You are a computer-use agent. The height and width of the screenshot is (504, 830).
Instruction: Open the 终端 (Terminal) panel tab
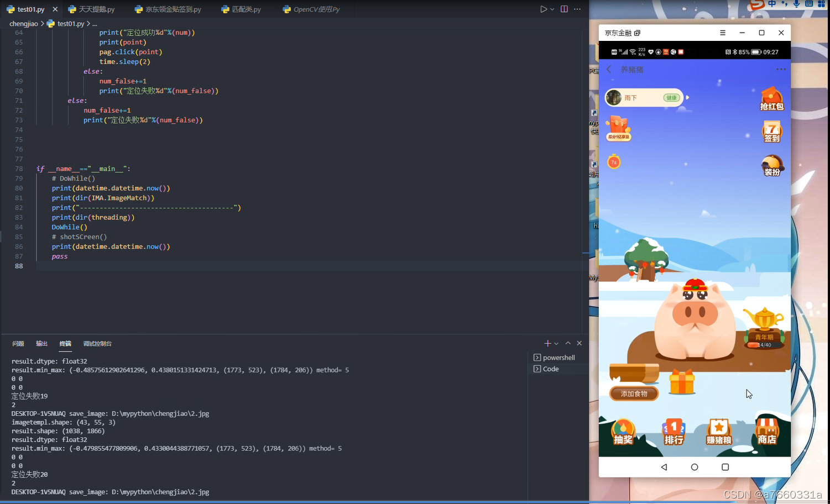[x=65, y=344]
